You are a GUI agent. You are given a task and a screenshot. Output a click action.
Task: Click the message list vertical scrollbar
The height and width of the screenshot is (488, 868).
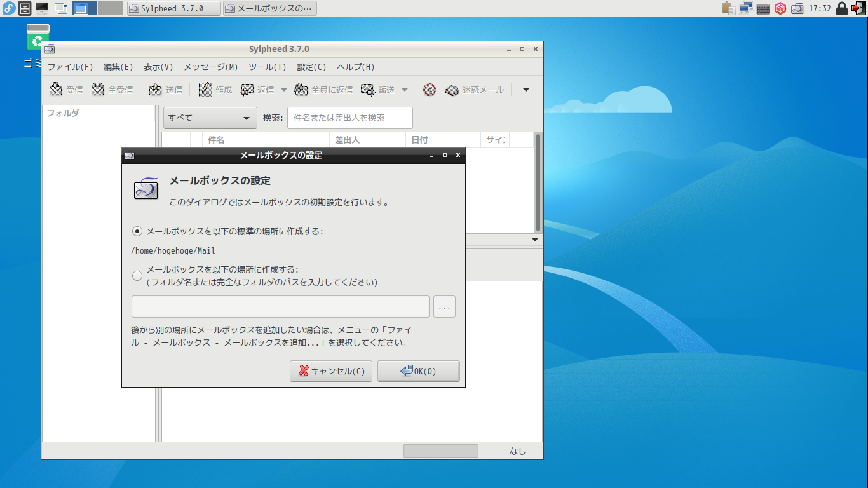(x=538, y=183)
